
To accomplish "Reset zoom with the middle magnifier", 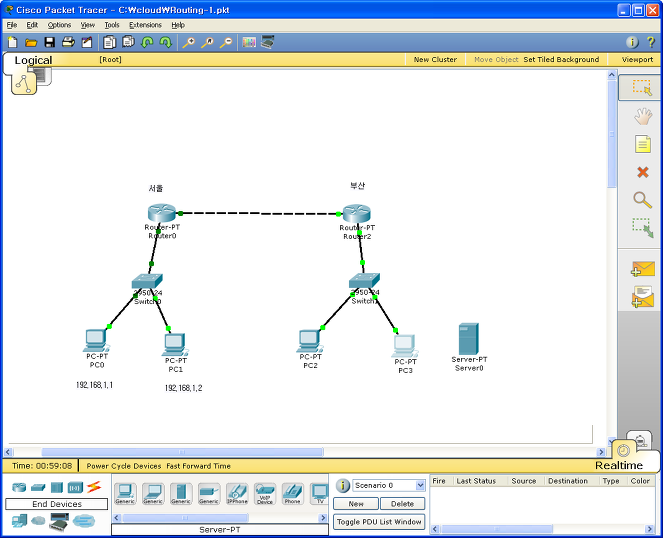I will click(207, 42).
